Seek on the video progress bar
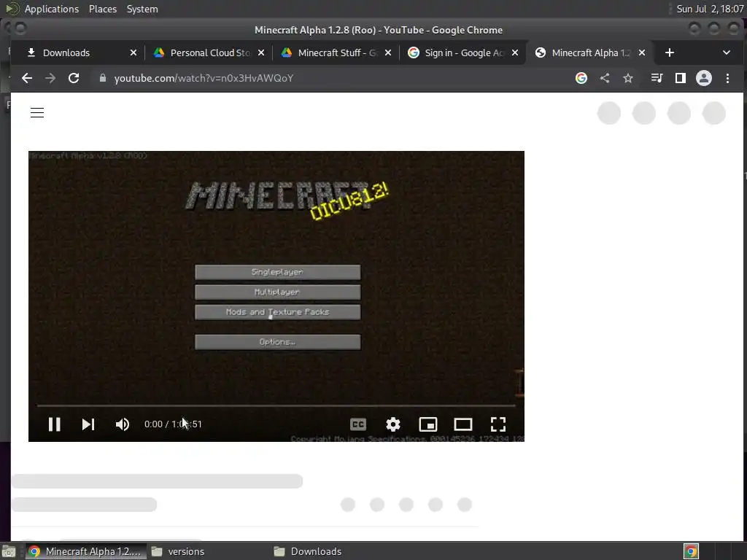The height and width of the screenshot is (560, 747). tap(276, 405)
